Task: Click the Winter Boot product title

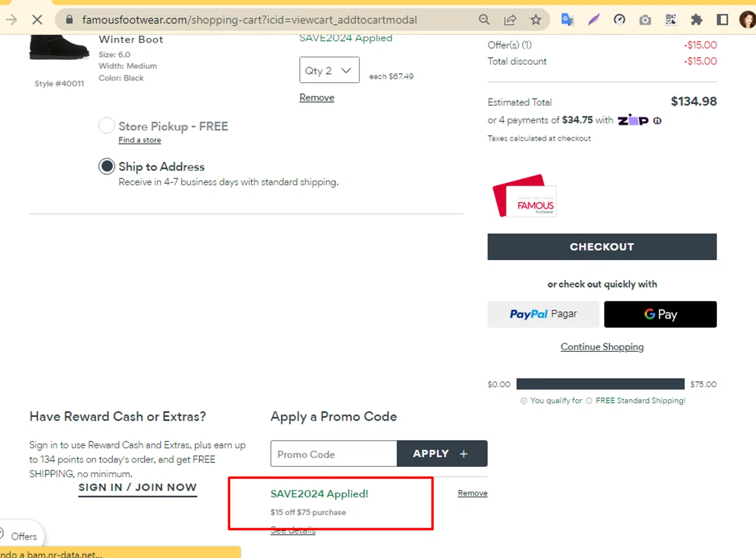Action: (x=131, y=39)
